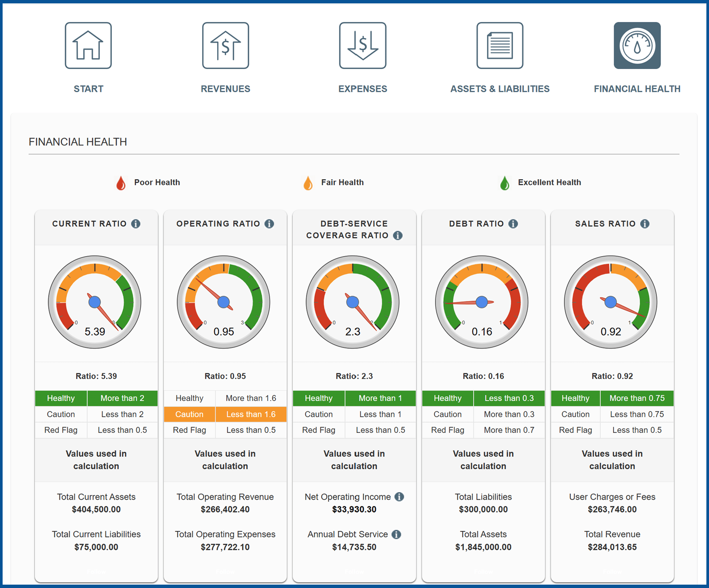Open the Expenses dollar-arrow-down icon
Viewport: 709px width, 588px height.
click(362, 46)
